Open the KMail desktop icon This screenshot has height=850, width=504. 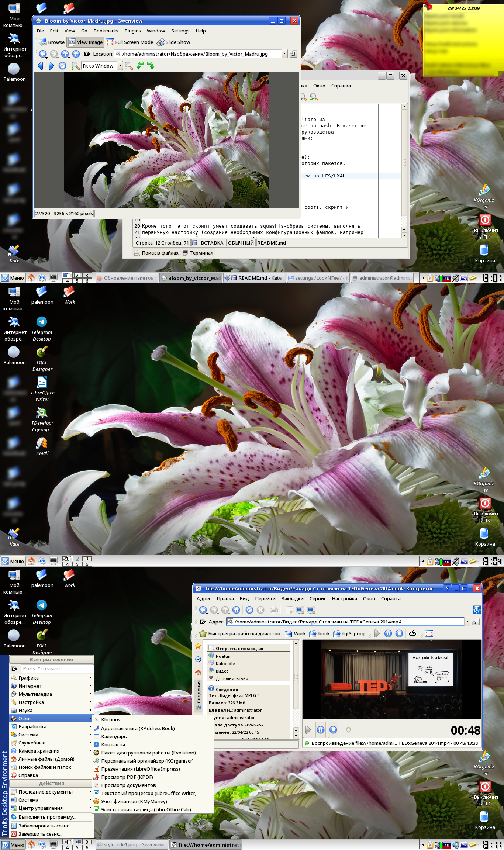(42, 446)
